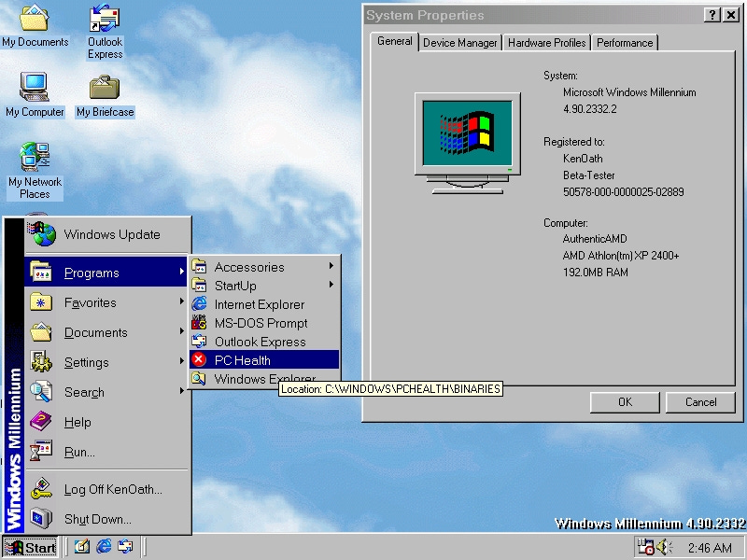Click the Windows logo monitor picture
Screen dimensions: 747x560
point(468,143)
